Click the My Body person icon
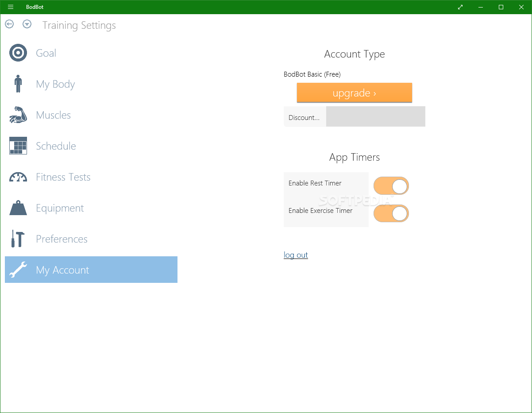532x413 pixels. tap(18, 84)
